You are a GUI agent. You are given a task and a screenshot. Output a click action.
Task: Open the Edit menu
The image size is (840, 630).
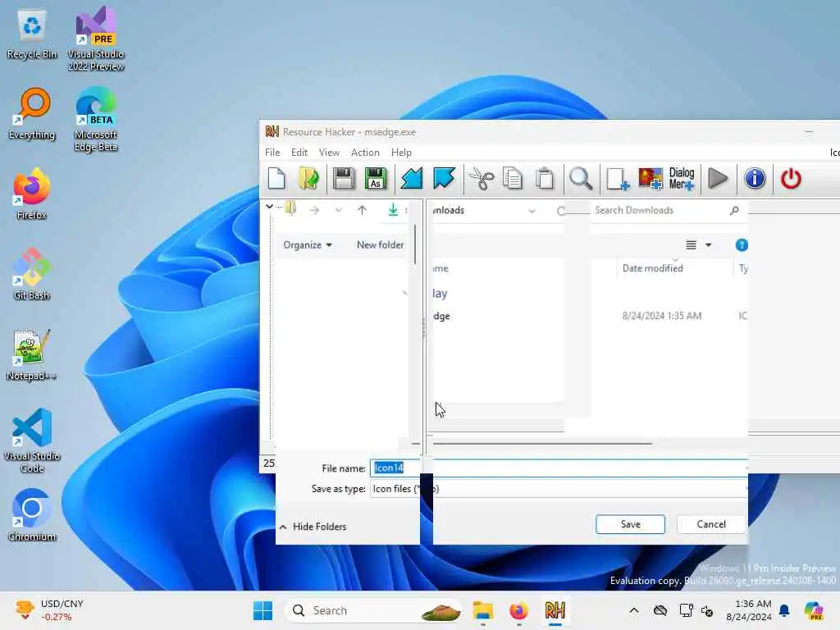click(299, 153)
